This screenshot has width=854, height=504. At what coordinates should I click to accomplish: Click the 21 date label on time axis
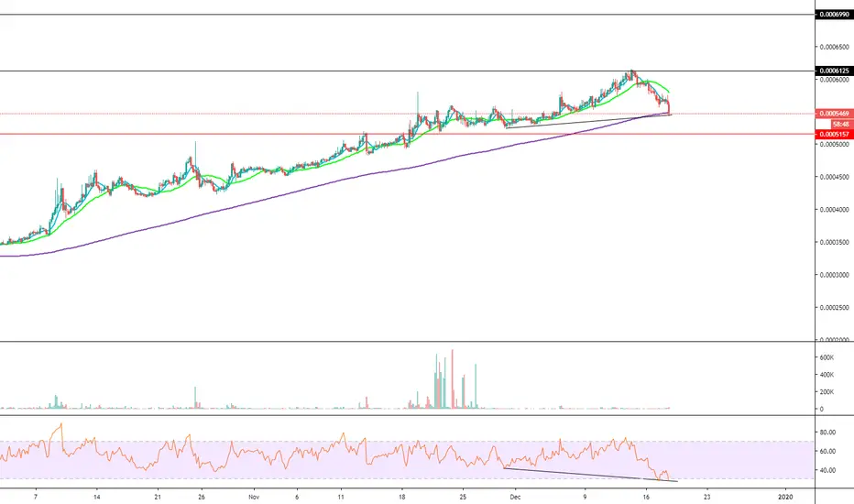pyautogui.click(x=158, y=497)
